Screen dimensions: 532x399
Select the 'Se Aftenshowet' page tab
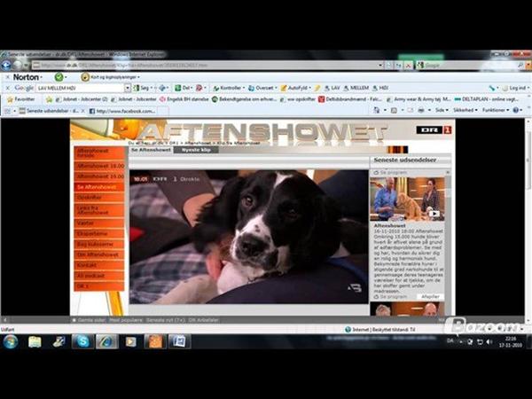pyautogui.click(x=151, y=150)
